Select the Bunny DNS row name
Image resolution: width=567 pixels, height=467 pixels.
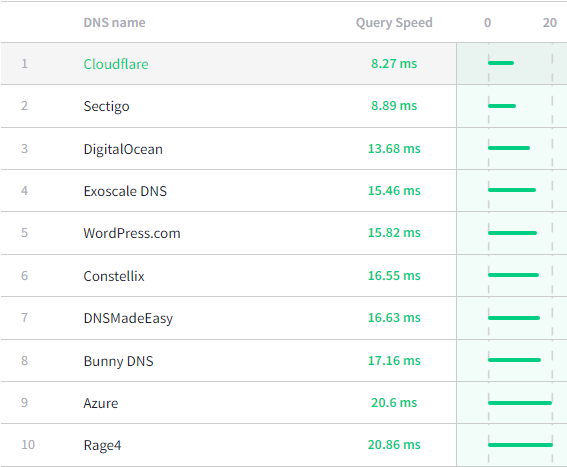(118, 361)
